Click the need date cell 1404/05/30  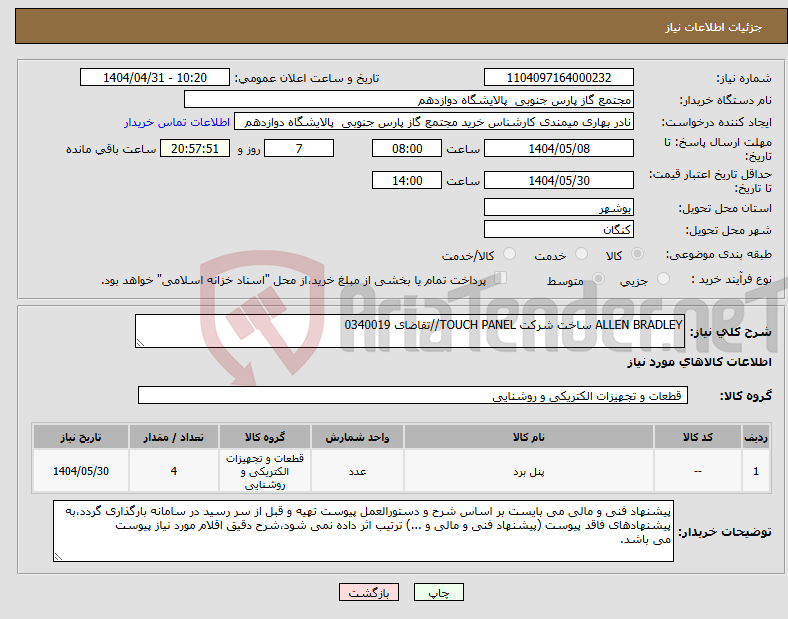pos(81,471)
